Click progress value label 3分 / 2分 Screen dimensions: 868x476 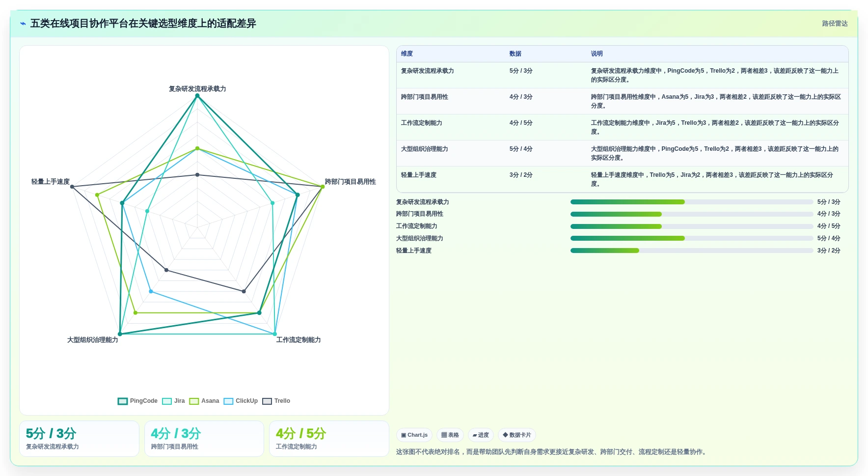[x=829, y=251]
